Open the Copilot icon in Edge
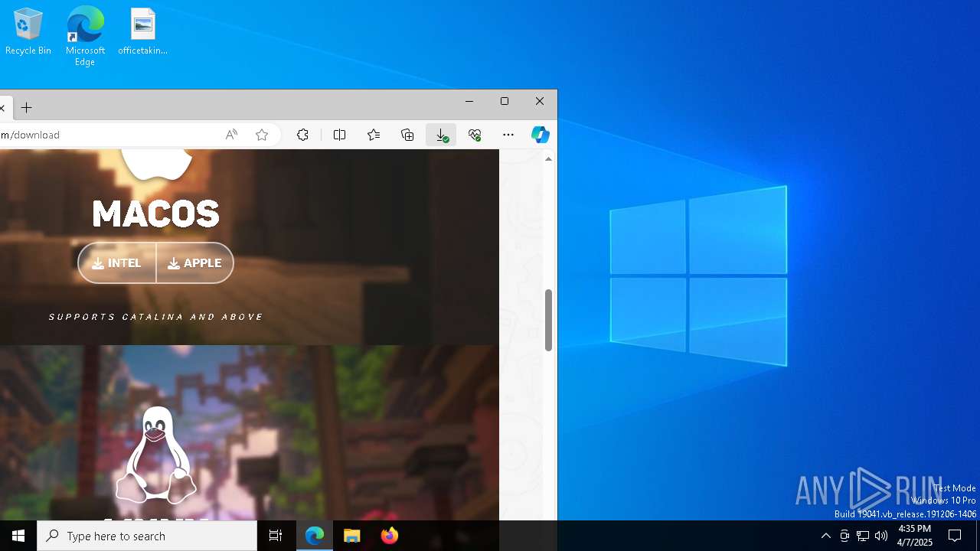The image size is (980, 551). [x=541, y=135]
